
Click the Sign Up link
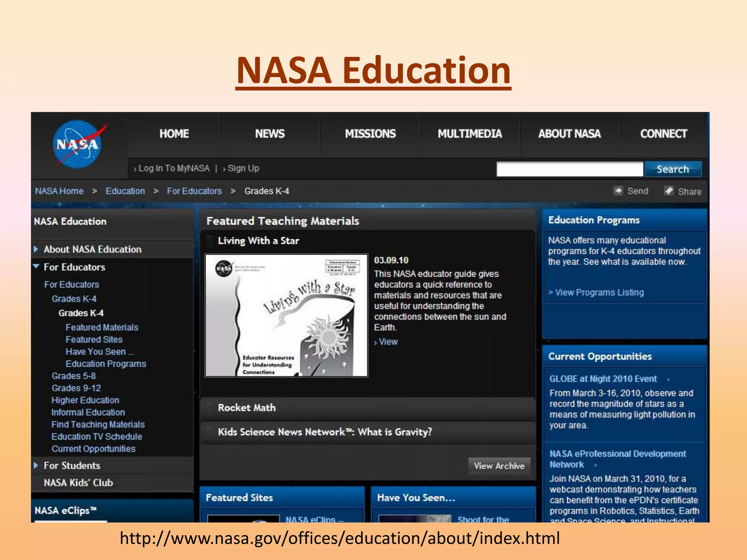click(x=241, y=168)
